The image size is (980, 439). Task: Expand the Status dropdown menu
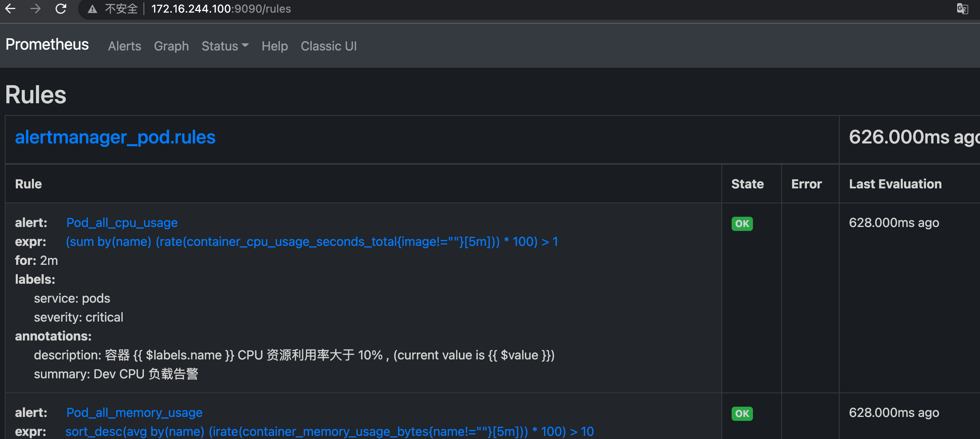coord(225,46)
